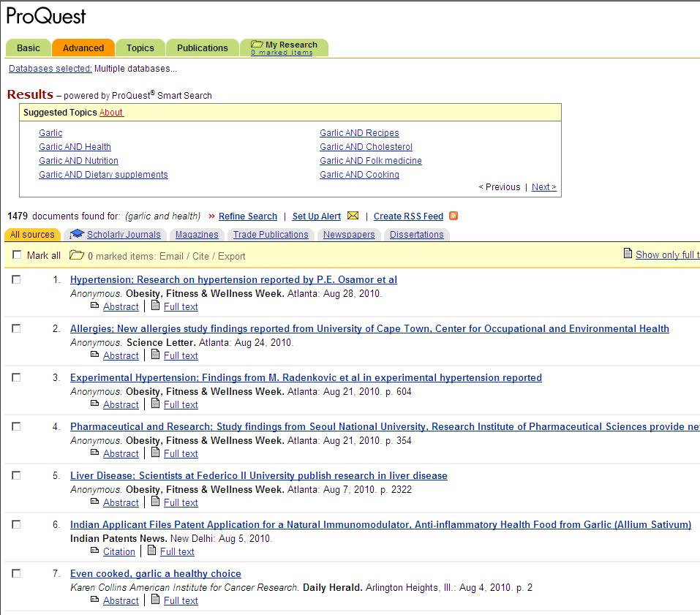
Task: Mark result 5 Liver Disease checkbox
Action: [16, 475]
